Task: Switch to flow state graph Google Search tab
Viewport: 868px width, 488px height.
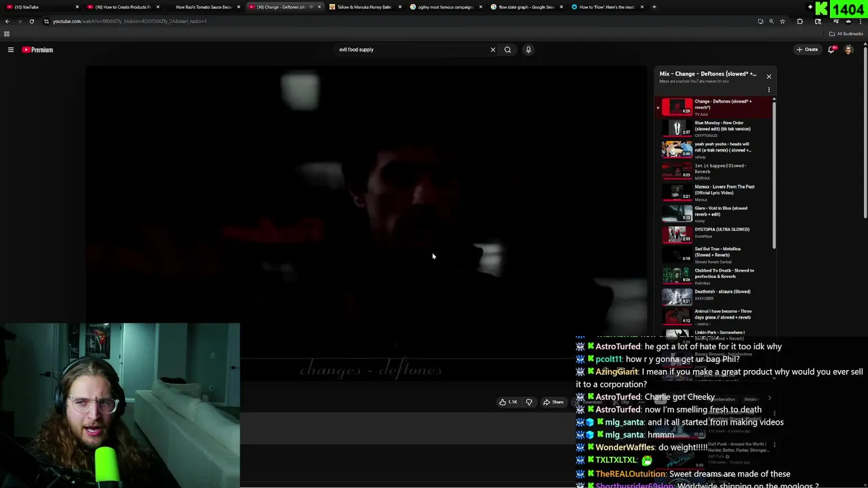Action: pyautogui.click(x=526, y=7)
